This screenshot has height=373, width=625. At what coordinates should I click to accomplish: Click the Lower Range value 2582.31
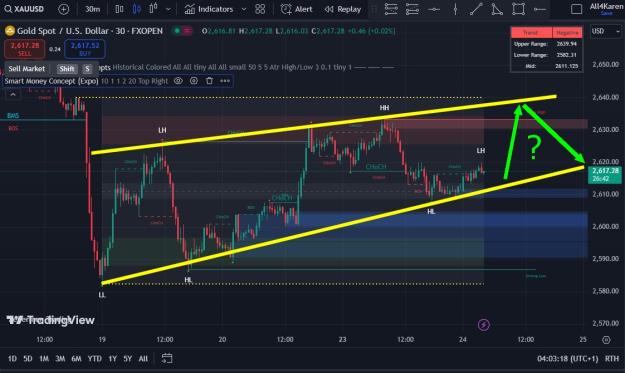pos(566,55)
